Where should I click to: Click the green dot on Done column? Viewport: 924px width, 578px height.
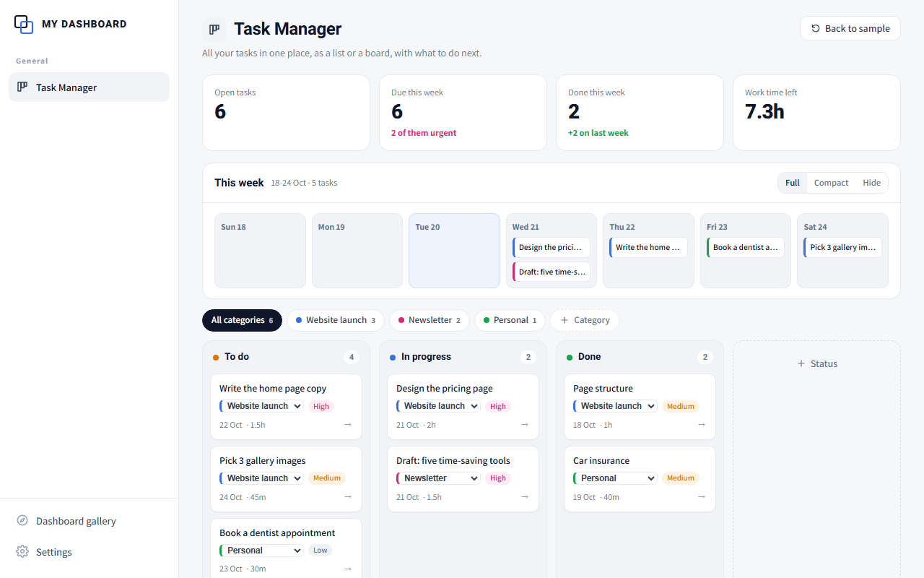click(x=570, y=358)
